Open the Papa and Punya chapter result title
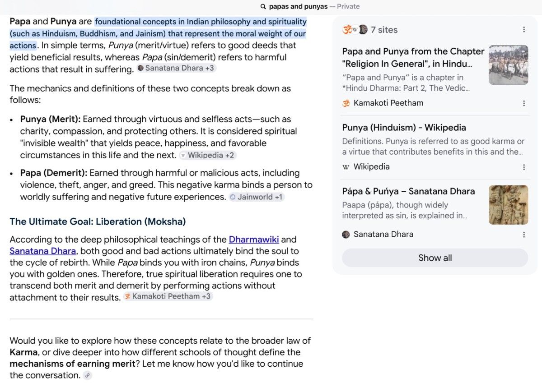542x392 pixels. tap(413, 58)
